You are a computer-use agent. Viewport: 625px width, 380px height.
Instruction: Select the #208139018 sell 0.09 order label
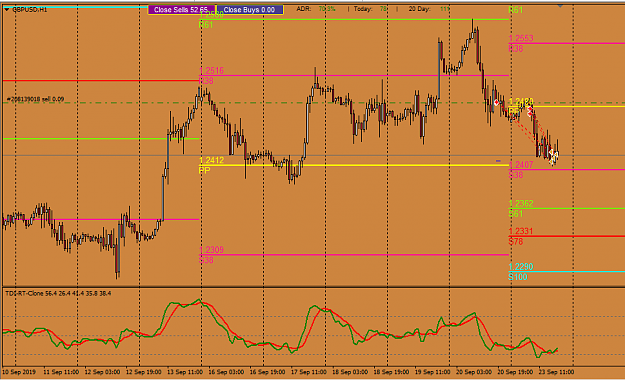coord(35,99)
